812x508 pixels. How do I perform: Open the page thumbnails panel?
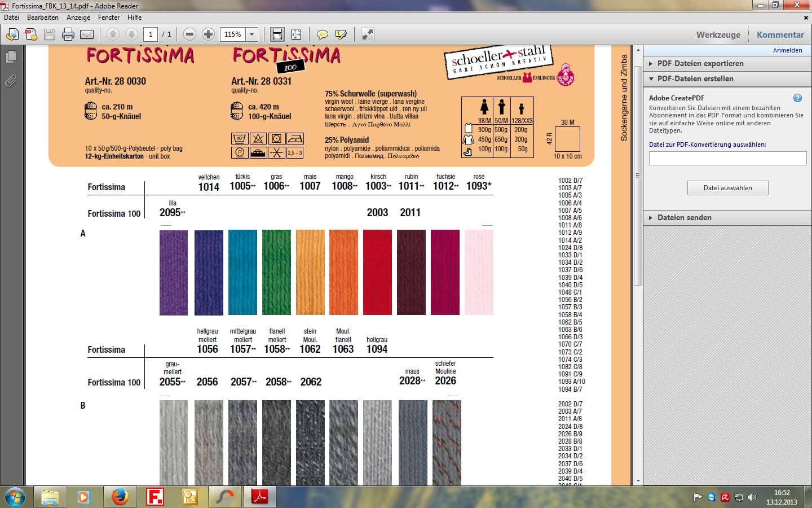(11, 57)
